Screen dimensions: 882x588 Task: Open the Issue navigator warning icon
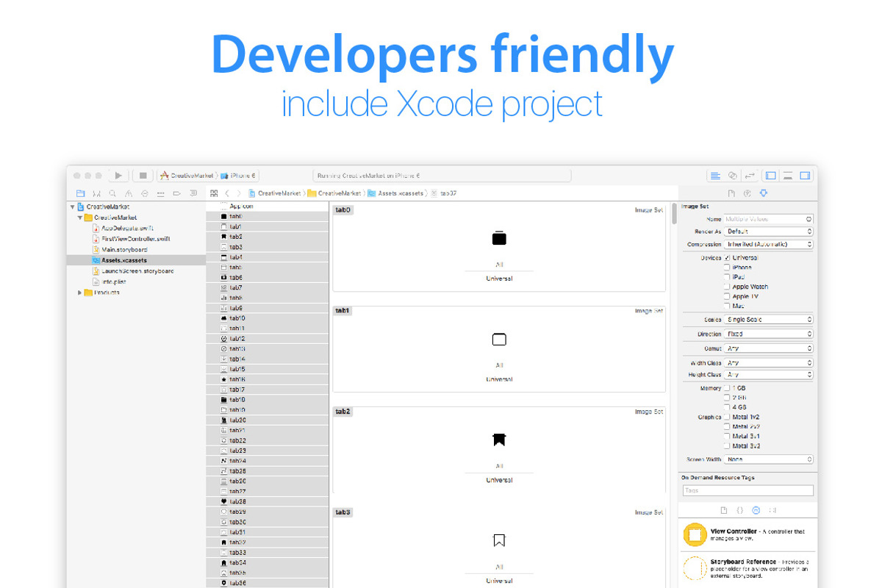(129, 193)
